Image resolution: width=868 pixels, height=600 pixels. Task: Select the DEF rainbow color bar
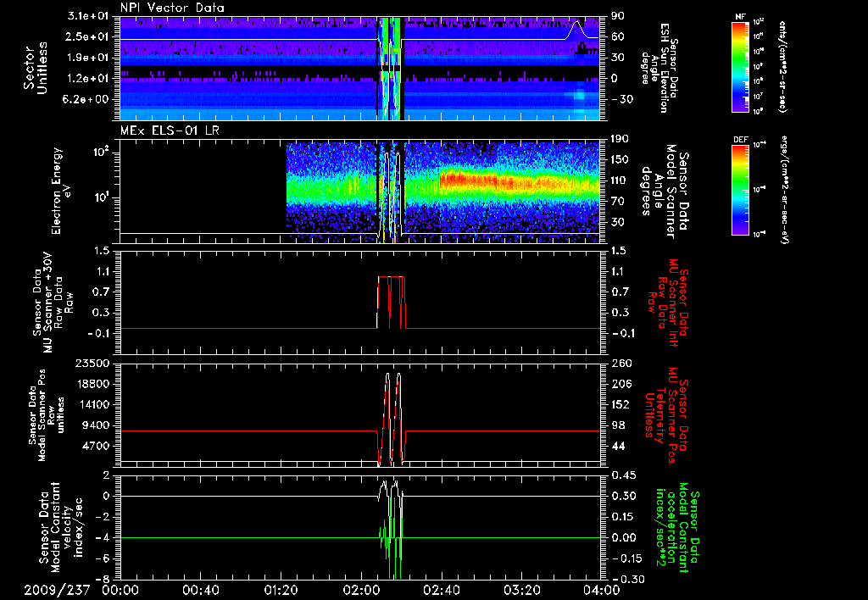coord(741,190)
